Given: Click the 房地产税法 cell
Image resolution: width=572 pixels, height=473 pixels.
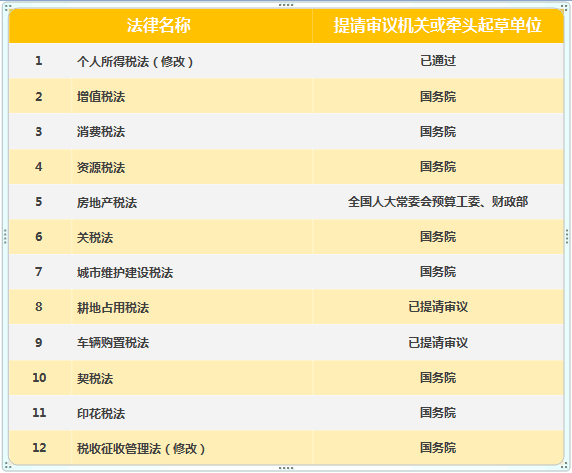Looking at the screenshot, I should pyautogui.click(x=192, y=202).
